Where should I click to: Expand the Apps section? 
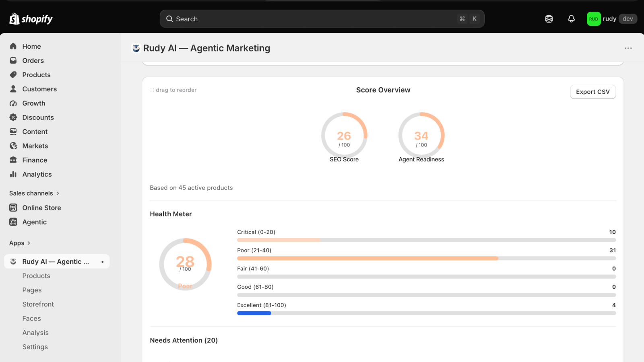(x=20, y=243)
